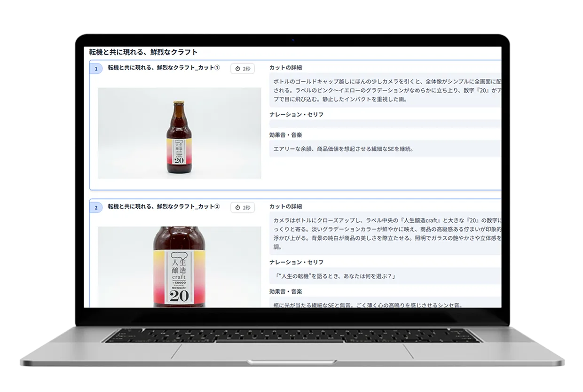Click ナレーション・セリフ label in cut ①

tap(296, 114)
